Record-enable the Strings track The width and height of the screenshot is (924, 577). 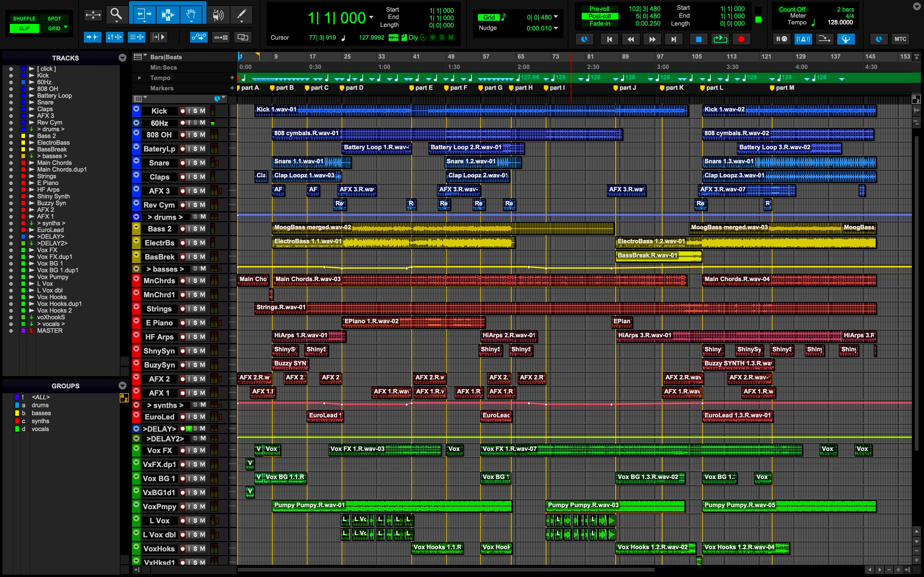click(x=182, y=309)
